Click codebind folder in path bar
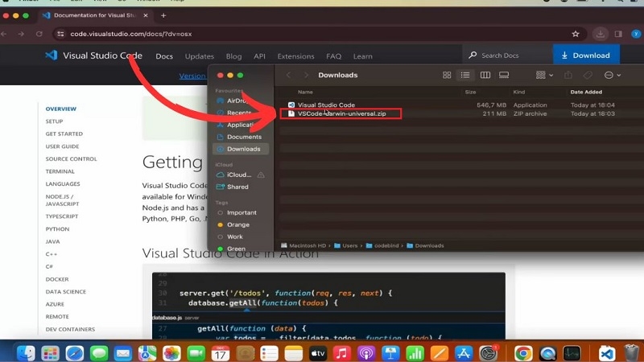The width and height of the screenshot is (644, 362). click(x=382, y=246)
